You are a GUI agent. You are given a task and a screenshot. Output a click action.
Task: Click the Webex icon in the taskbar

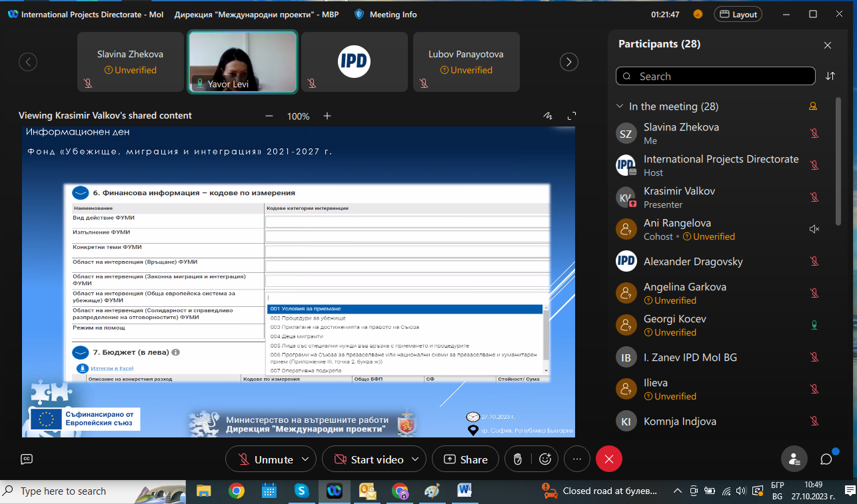point(335,491)
